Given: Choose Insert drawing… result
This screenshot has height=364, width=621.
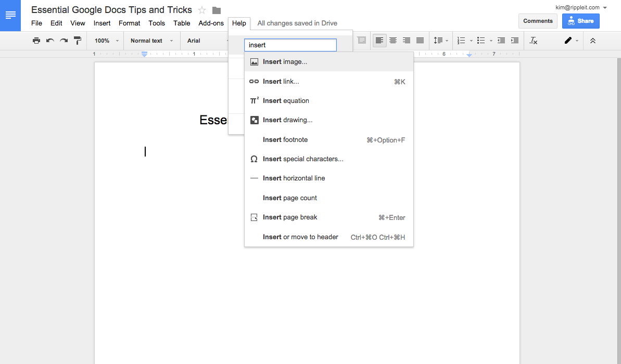Looking at the screenshot, I should point(328,120).
